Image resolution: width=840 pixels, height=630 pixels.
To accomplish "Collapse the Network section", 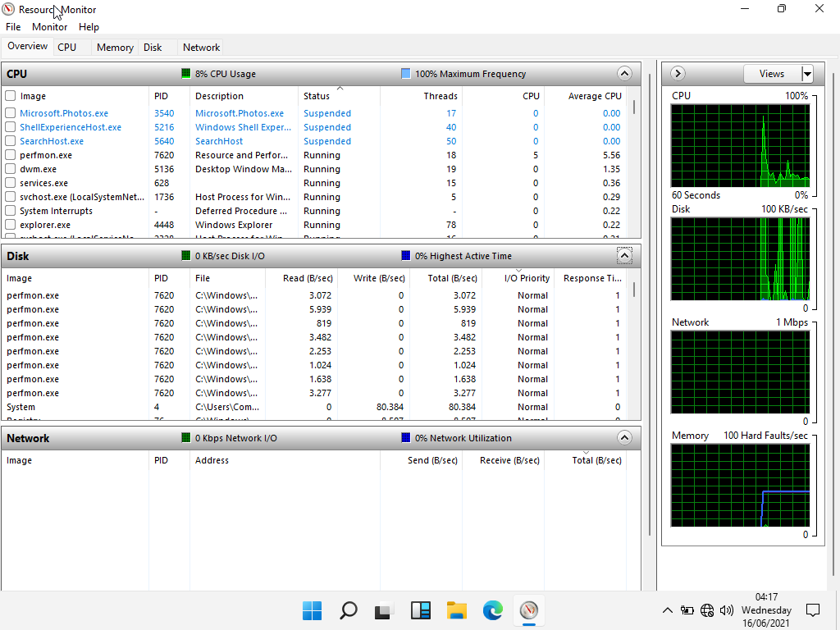I will [x=624, y=438].
